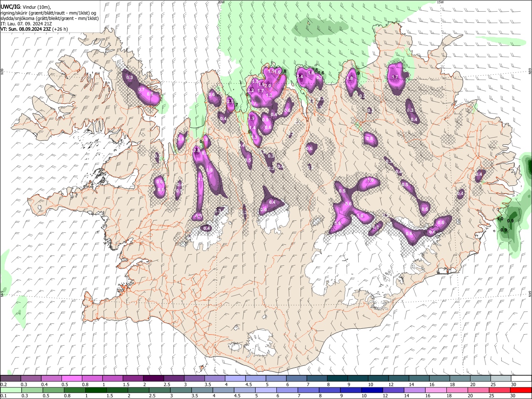Click the 8 blue swatch in lower legend row
This screenshot has width=532, height=399.
coord(329,390)
